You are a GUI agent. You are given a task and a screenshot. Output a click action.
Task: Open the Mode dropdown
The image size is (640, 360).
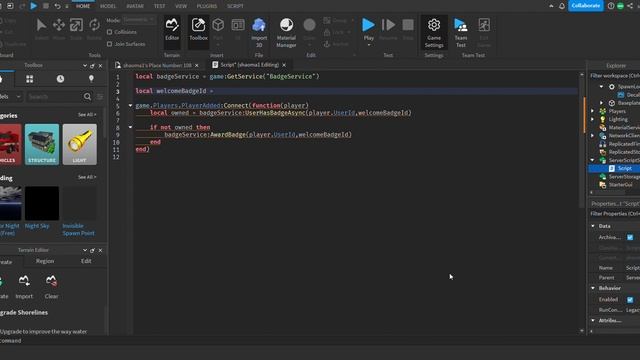[x=139, y=20]
